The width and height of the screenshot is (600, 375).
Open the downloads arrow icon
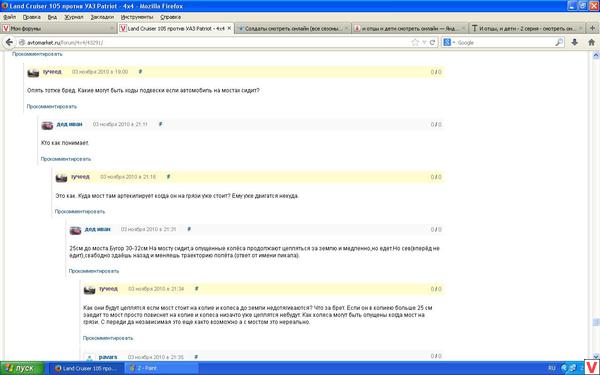coord(574,42)
